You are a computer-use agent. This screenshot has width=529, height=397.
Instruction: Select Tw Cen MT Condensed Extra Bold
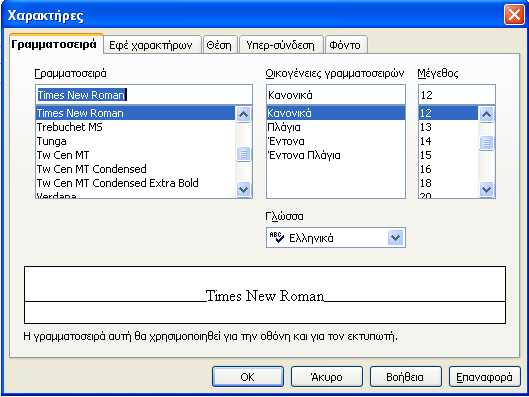135,183
